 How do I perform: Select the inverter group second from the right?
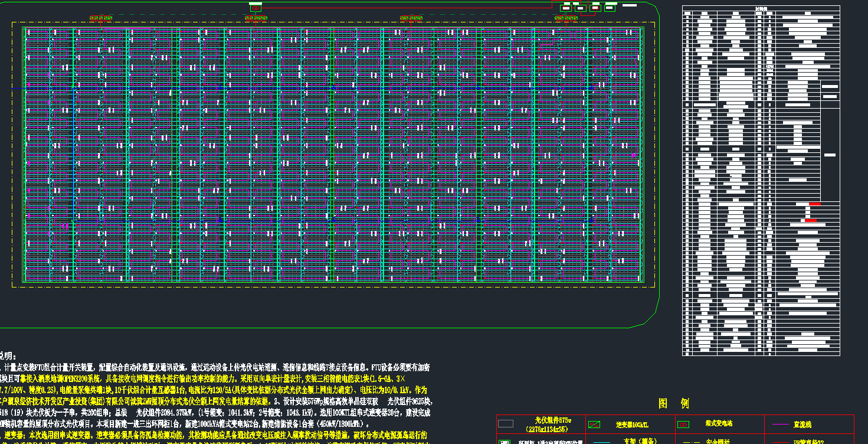[410, 18]
